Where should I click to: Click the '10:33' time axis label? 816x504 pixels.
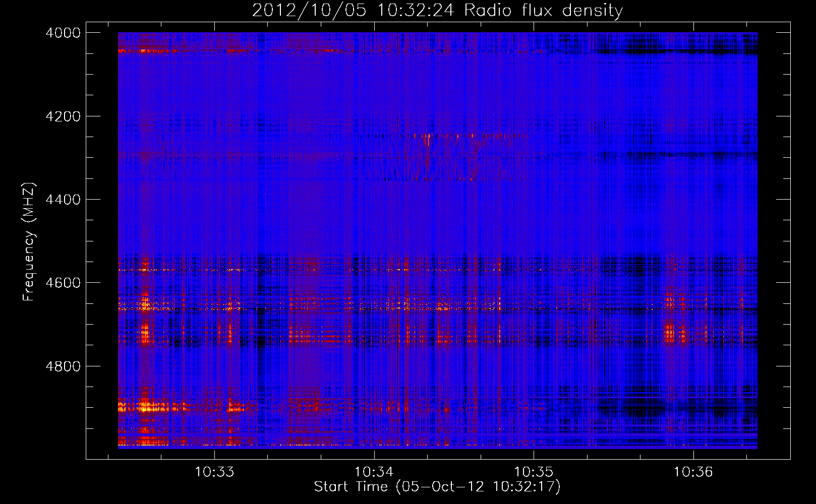coord(215,472)
